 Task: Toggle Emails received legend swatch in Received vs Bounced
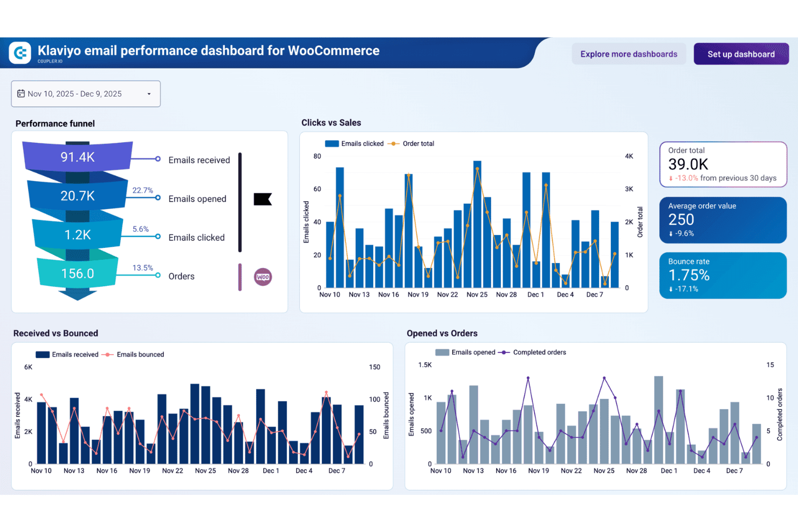(x=43, y=355)
